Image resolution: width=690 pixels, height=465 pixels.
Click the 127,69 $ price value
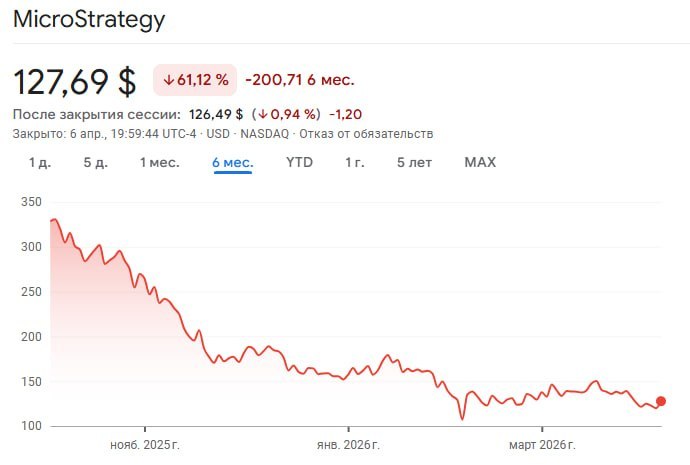pyautogui.click(x=74, y=80)
